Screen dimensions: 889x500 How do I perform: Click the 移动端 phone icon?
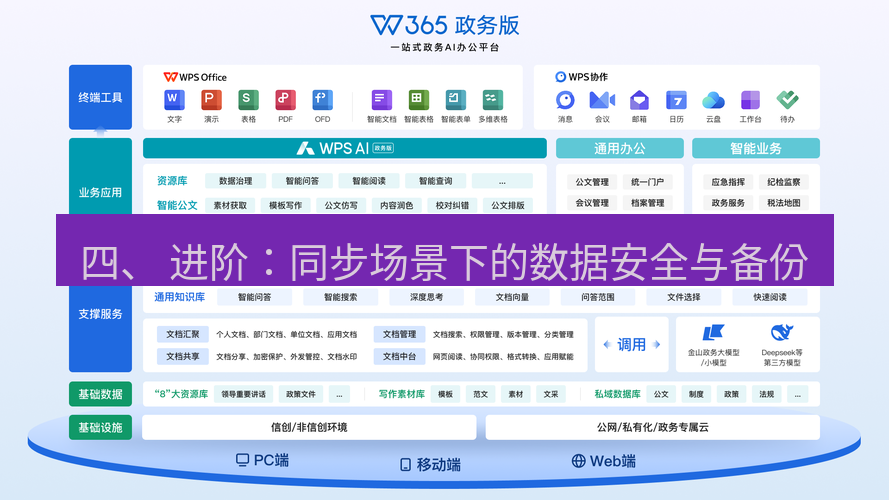point(405,465)
